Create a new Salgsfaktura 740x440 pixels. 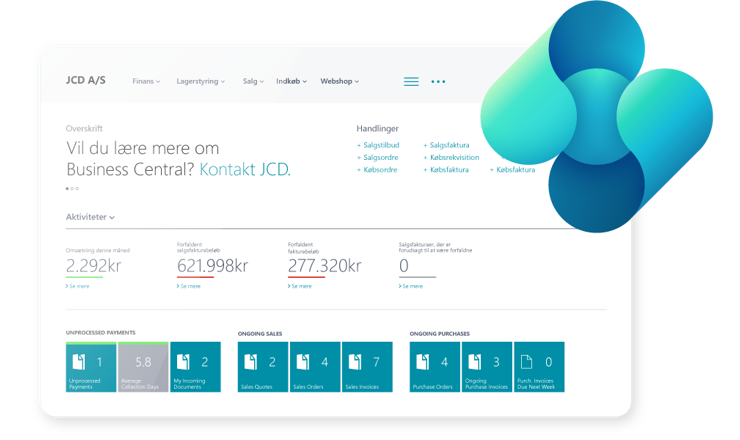446,145
